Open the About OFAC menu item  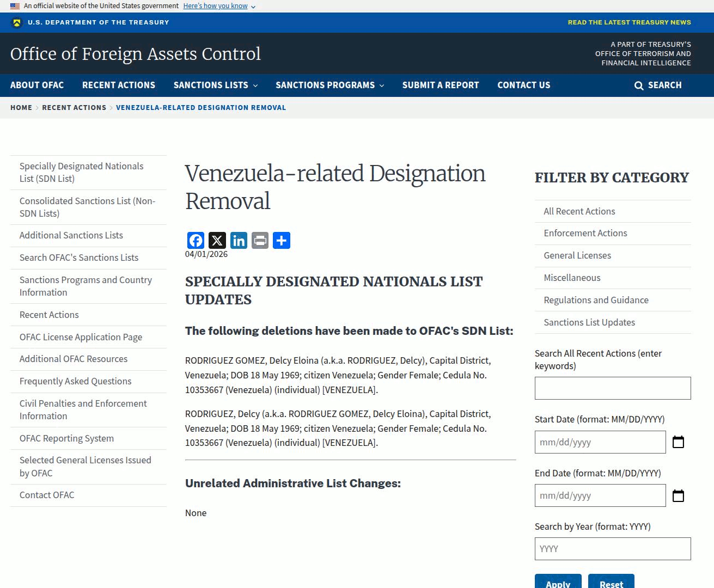click(37, 85)
